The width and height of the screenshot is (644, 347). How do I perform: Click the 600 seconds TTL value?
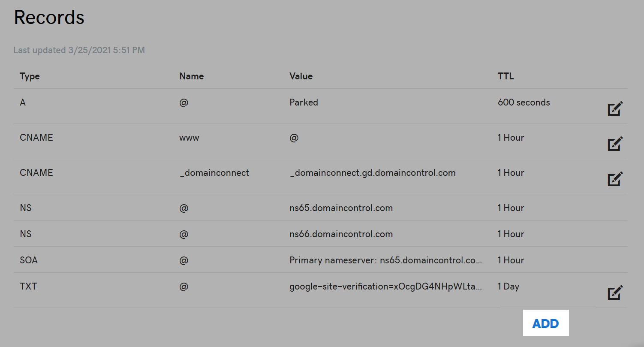pos(524,103)
